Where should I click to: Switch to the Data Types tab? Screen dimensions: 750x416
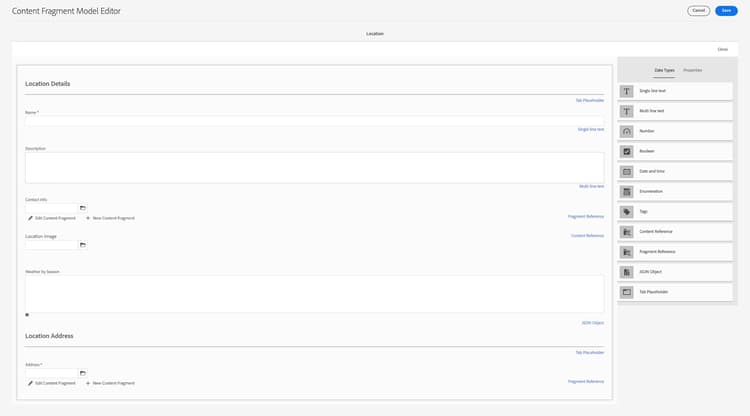pos(664,70)
